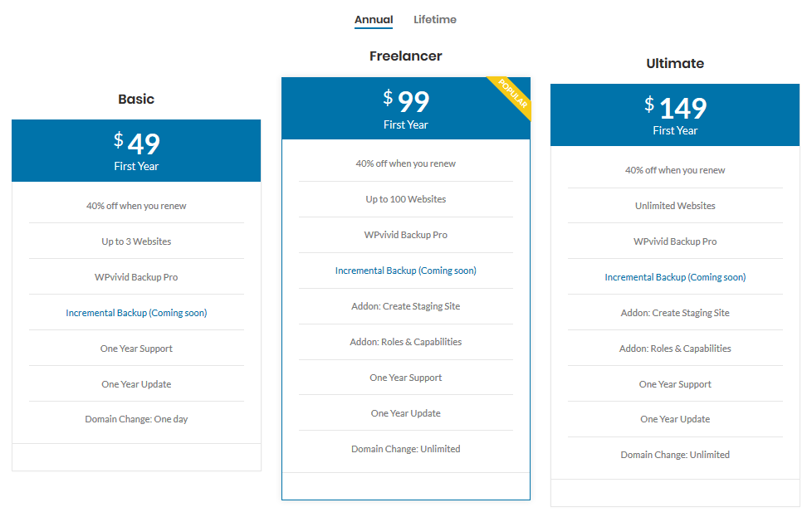Image resolution: width=812 pixels, height=512 pixels.
Task: Select Up to 3 Websites feature row
Action: tap(136, 241)
